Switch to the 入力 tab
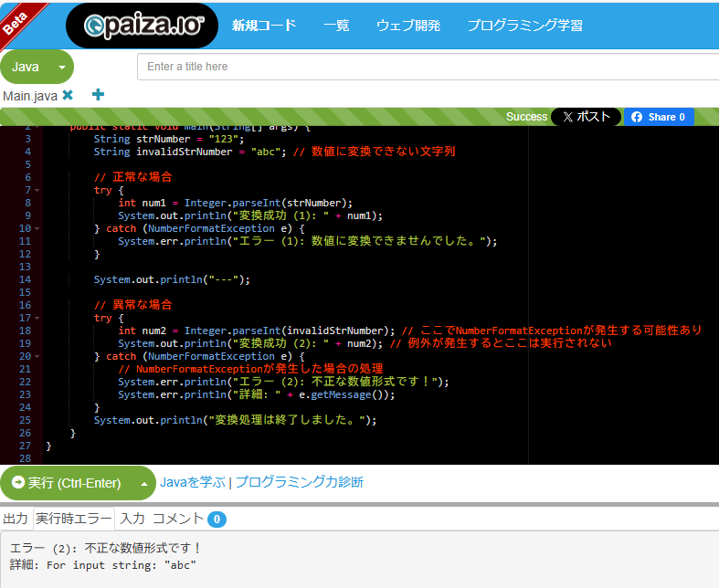The width and height of the screenshot is (719, 588). 132,519
